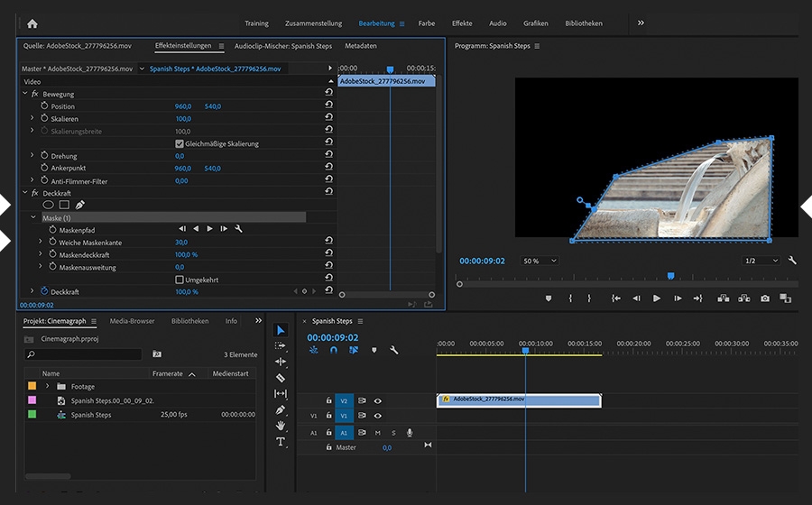Screen dimensions: 812x505
Task: Select the pen mask tool under Deckkraft
Action: pos(79,206)
